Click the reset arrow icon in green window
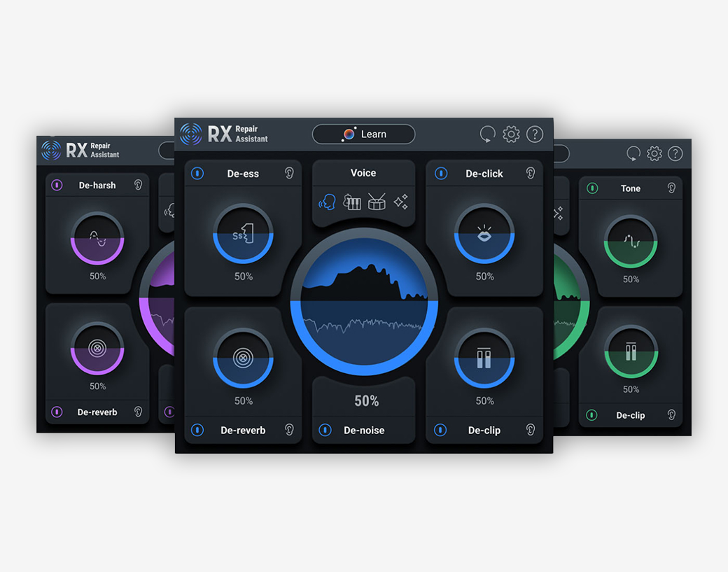The height and width of the screenshot is (572, 728). [x=633, y=153]
